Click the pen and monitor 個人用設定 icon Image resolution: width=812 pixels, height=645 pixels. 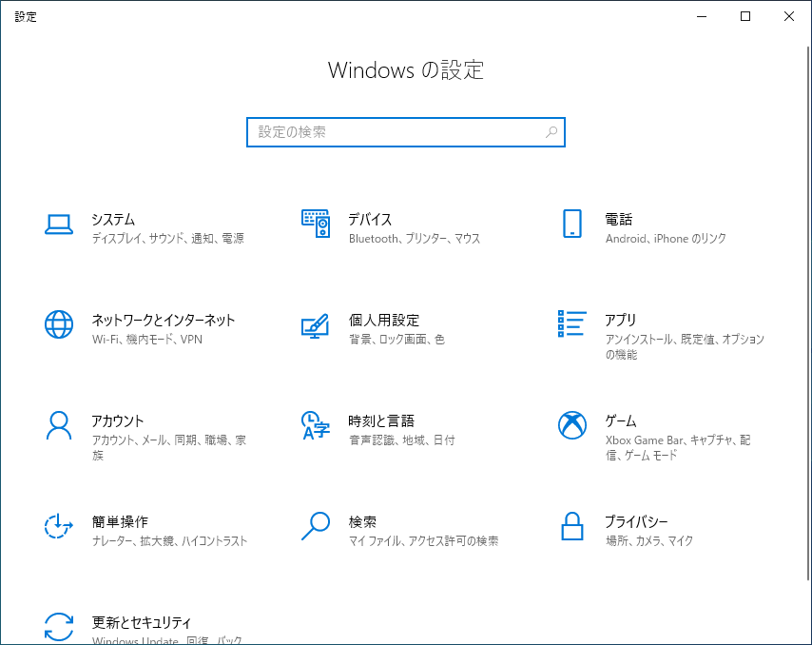[x=316, y=325]
